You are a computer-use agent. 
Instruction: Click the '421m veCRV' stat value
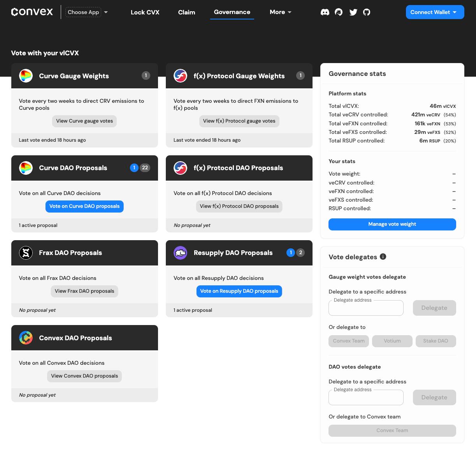coord(425,115)
